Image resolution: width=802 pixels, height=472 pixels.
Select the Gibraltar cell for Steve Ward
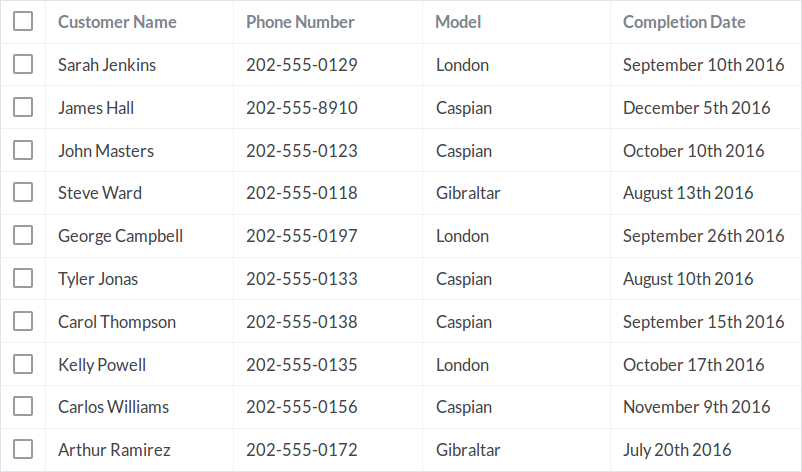click(468, 193)
